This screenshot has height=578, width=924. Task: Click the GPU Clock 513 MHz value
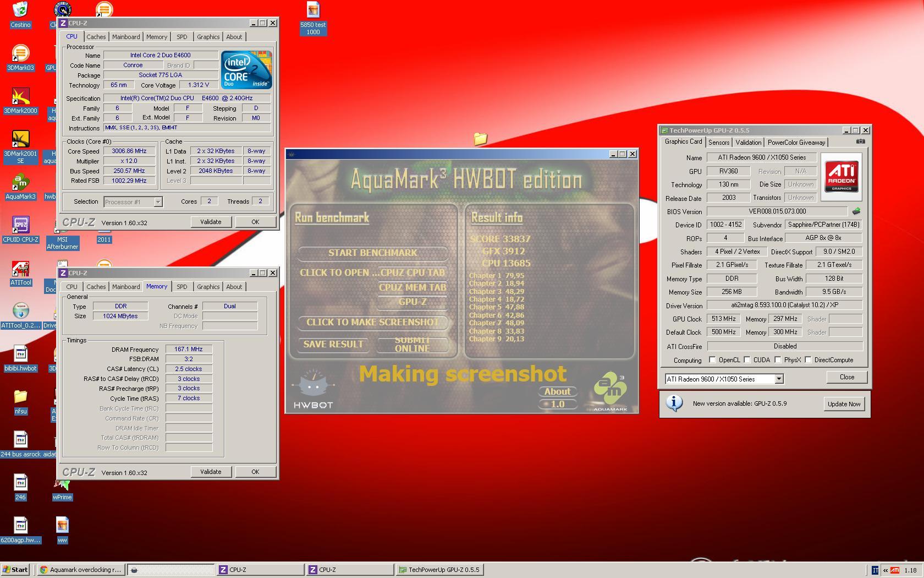[x=724, y=319]
